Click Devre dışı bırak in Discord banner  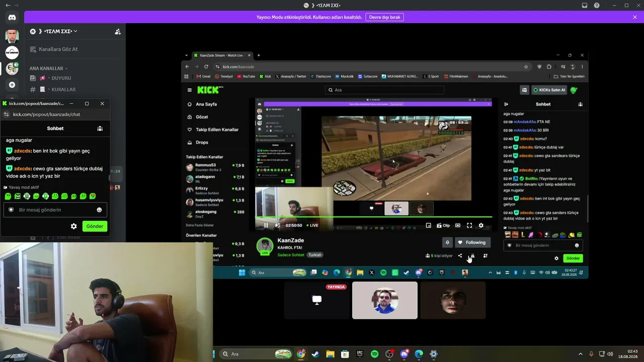click(384, 17)
